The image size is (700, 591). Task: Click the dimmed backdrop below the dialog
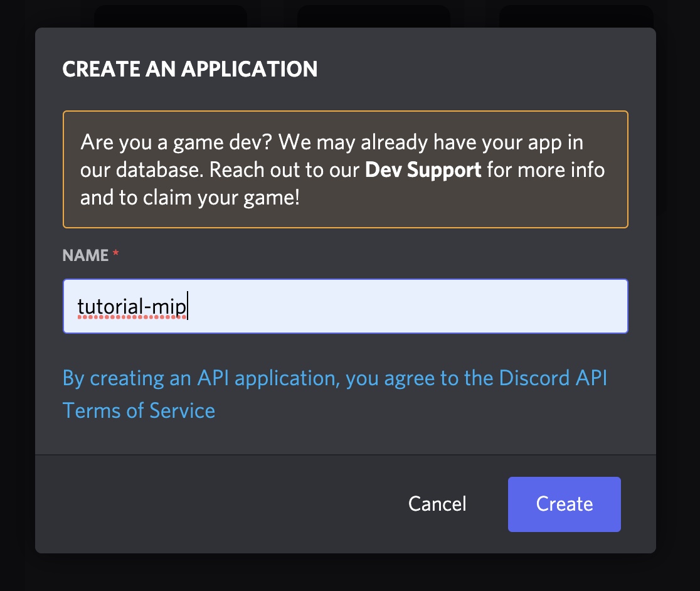350,573
